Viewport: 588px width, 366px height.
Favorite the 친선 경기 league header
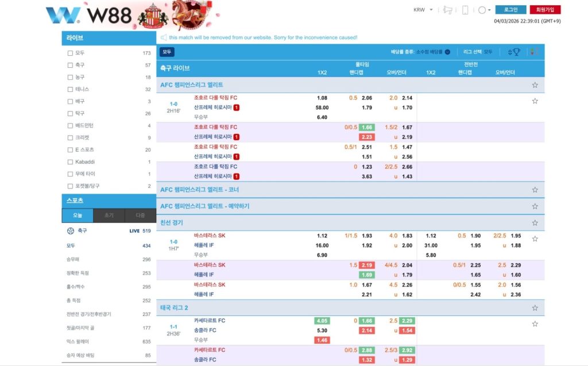tap(535, 223)
